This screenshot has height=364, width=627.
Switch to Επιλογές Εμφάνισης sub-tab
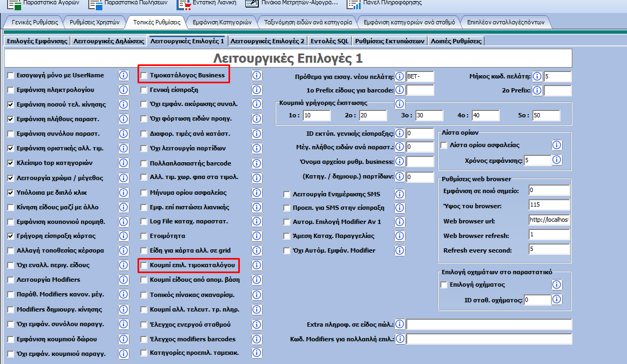(37, 41)
